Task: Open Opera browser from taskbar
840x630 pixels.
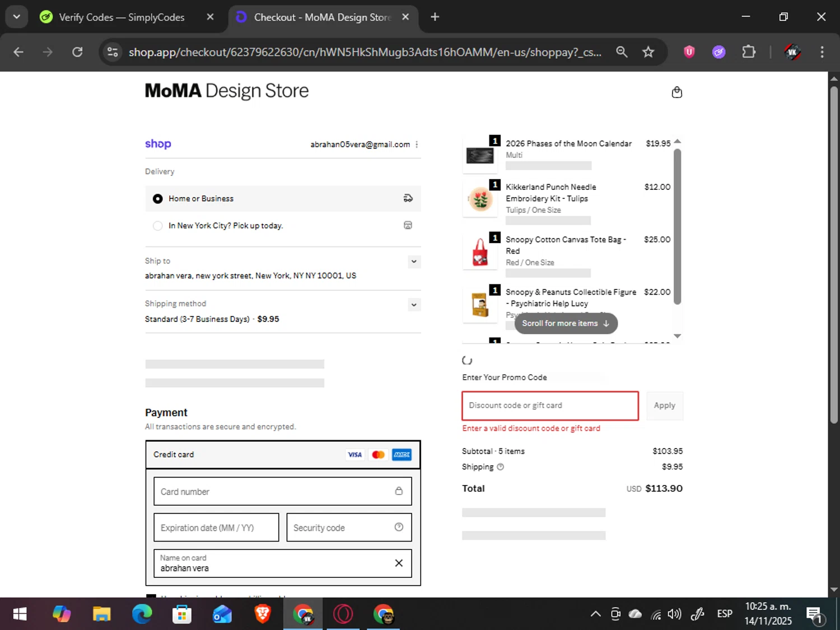Action: (x=343, y=614)
